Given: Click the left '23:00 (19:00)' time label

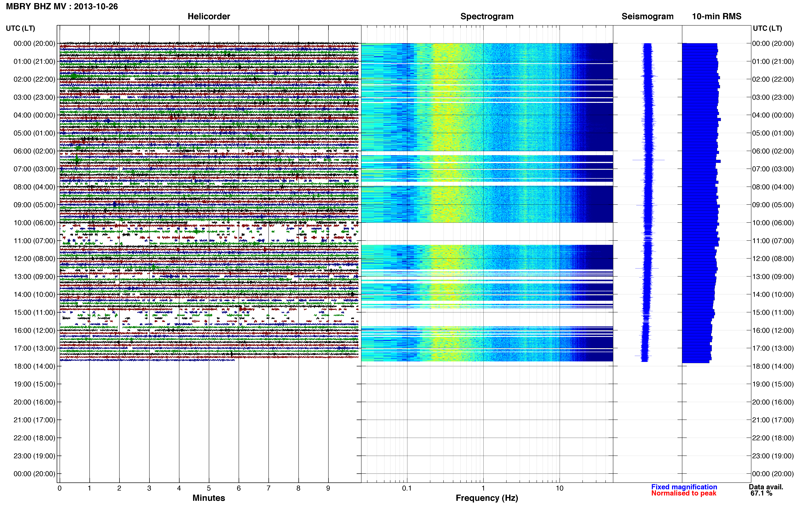Looking at the screenshot, I should coord(34,456).
